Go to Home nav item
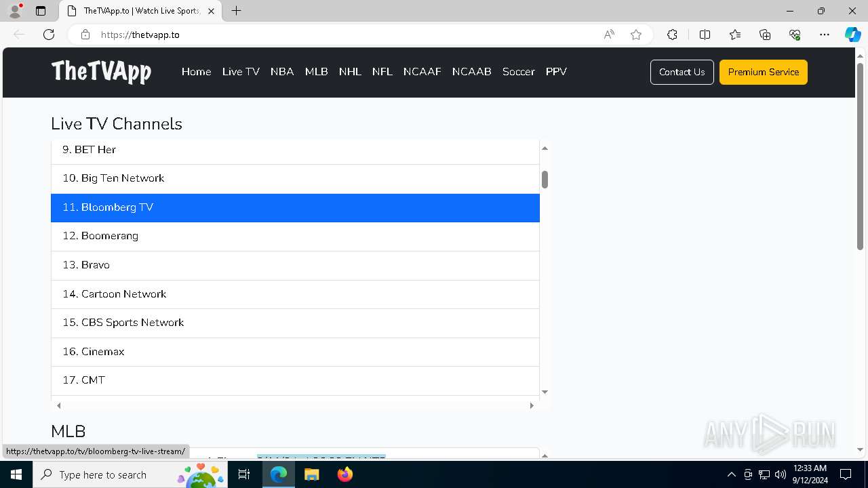Screen dimensions: 868x488 pyautogui.click(x=197, y=72)
